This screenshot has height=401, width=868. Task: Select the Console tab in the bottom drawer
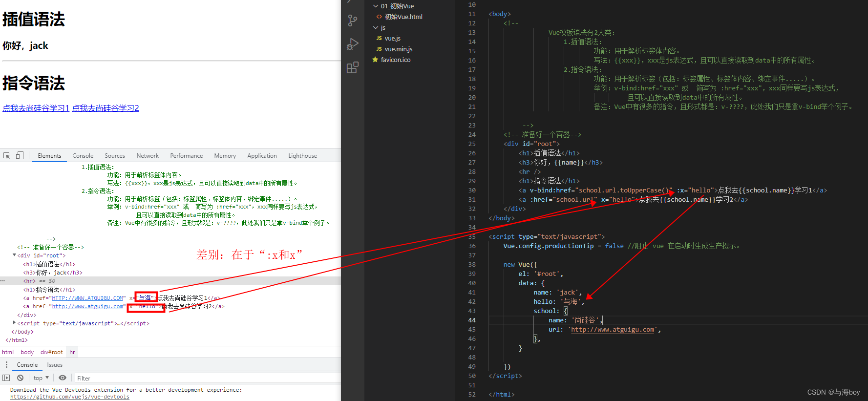coord(27,365)
